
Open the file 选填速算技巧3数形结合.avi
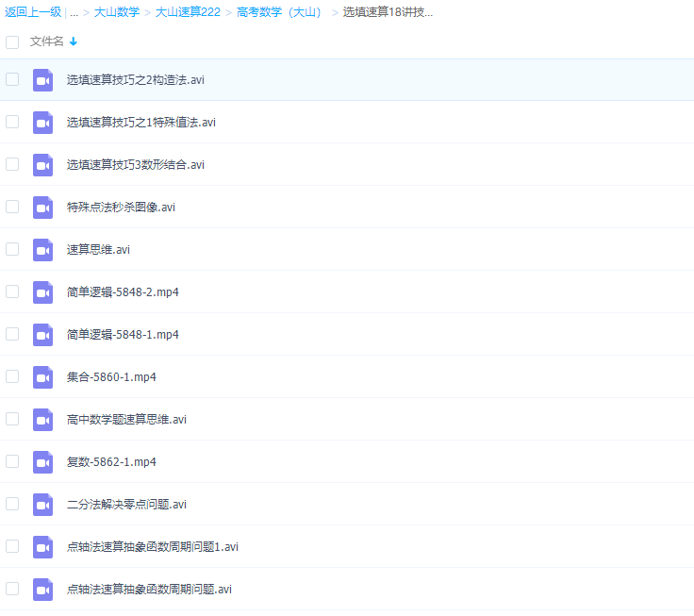[x=135, y=165]
